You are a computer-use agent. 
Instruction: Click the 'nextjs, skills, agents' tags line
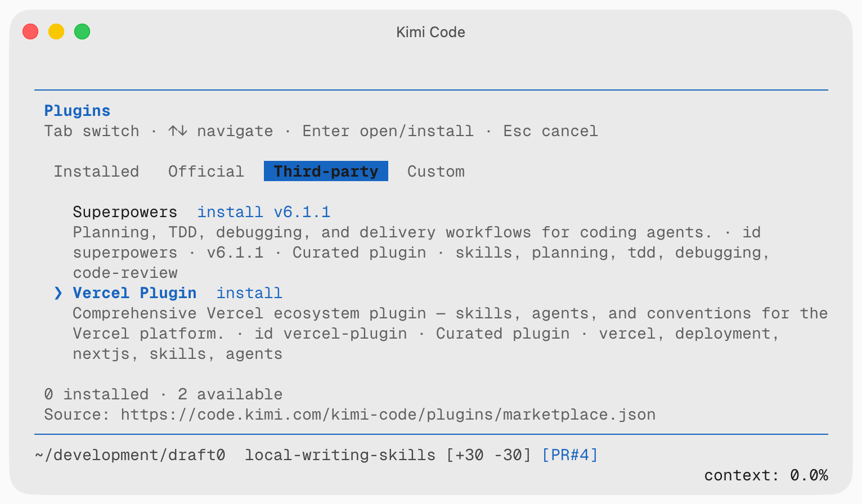click(177, 354)
